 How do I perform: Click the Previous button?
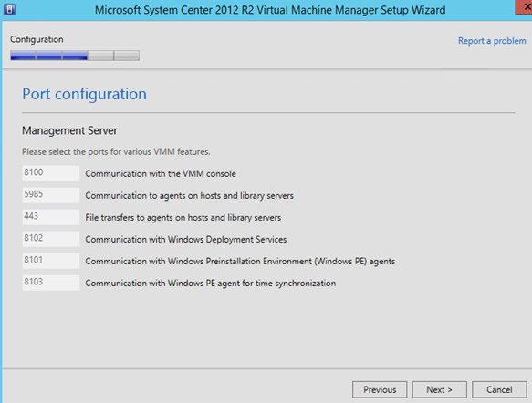point(380,389)
